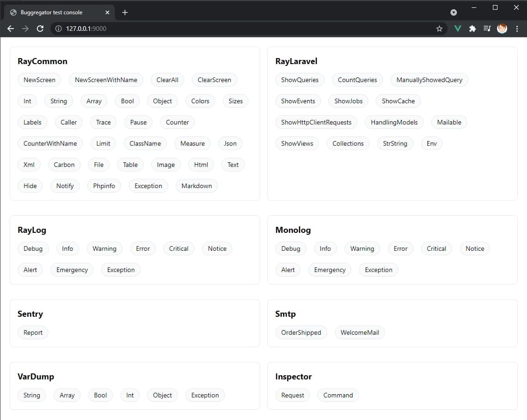The width and height of the screenshot is (527, 420).
Task: Click the ShowEvents button
Action: 298,101
